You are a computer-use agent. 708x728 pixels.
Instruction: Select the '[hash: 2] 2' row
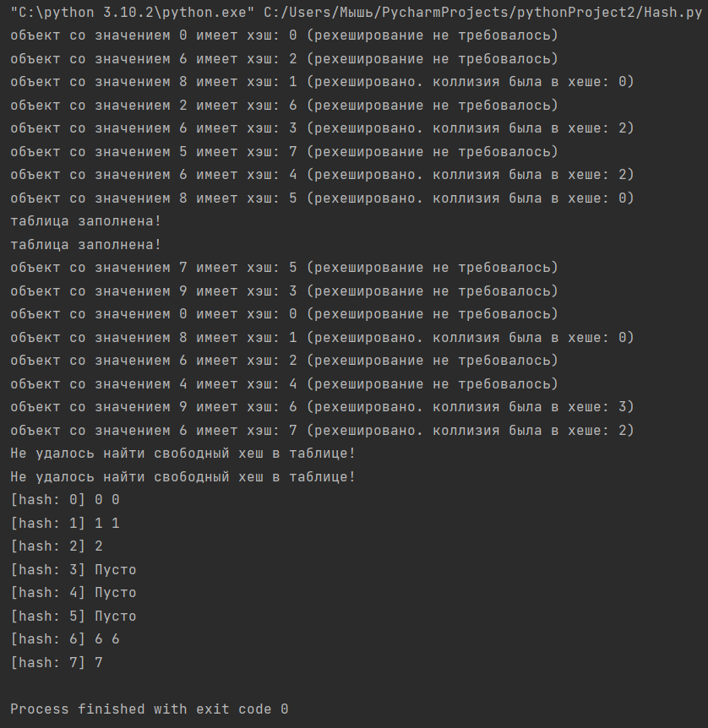pos(57,546)
